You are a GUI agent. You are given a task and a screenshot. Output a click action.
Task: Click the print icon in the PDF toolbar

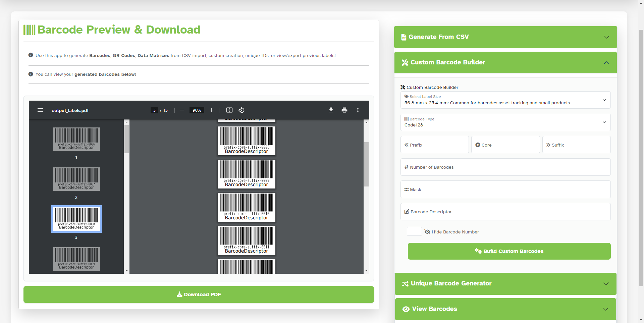point(344,110)
